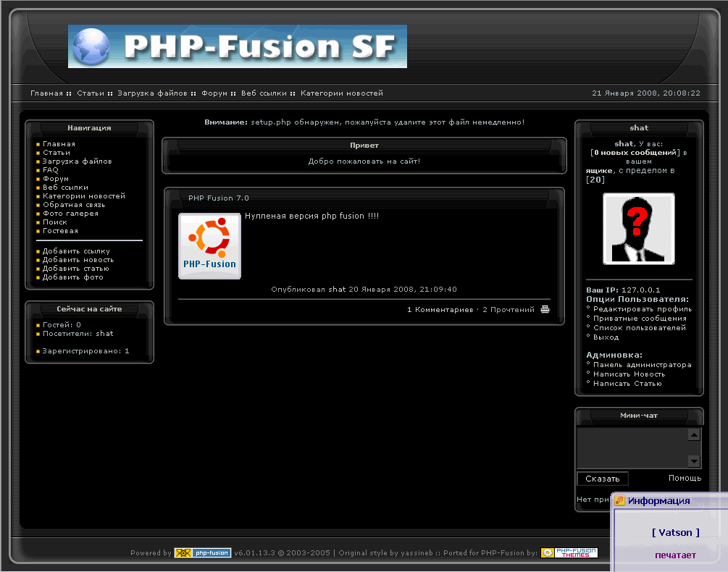The width and height of the screenshot is (728, 572).
Task: Click shat next to Посетители in the online panel
Action: (x=104, y=334)
